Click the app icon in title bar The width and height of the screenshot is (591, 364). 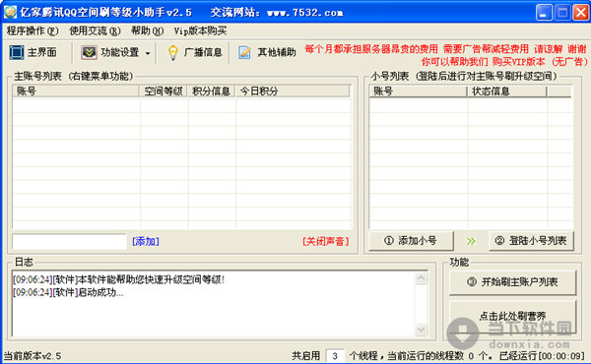coord(10,12)
